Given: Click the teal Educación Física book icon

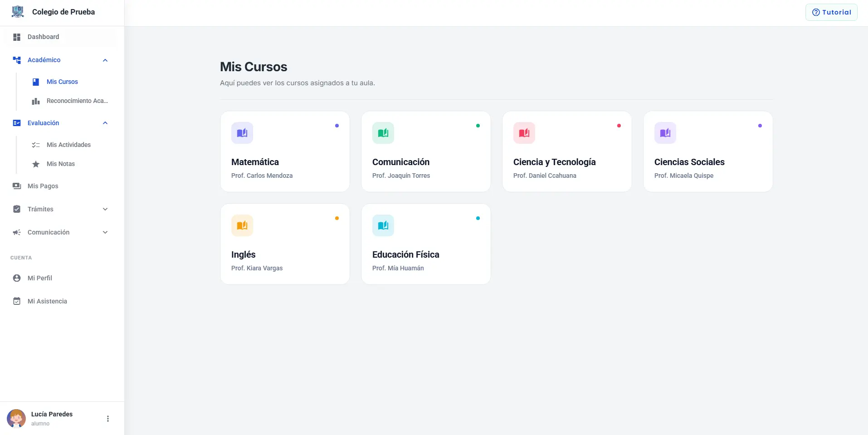Looking at the screenshot, I should click(x=383, y=225).
